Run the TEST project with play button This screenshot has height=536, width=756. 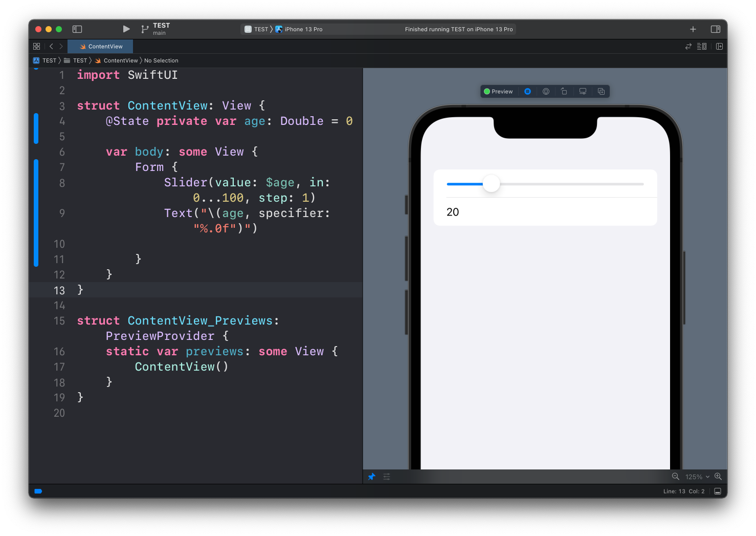pyautogui.click(x=126, y=29)
